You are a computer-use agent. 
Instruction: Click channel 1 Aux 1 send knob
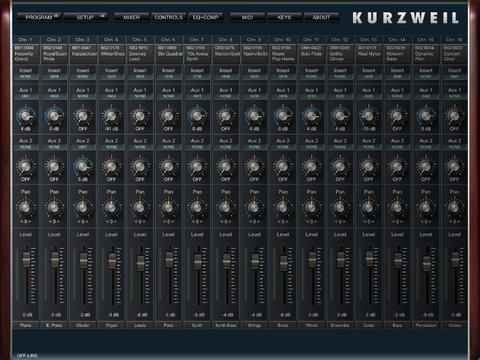25,116
